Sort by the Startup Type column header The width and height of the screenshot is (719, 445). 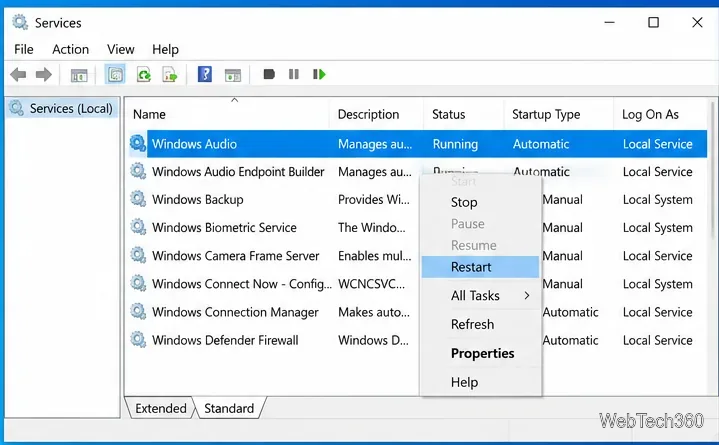click(x=559, y=114)
